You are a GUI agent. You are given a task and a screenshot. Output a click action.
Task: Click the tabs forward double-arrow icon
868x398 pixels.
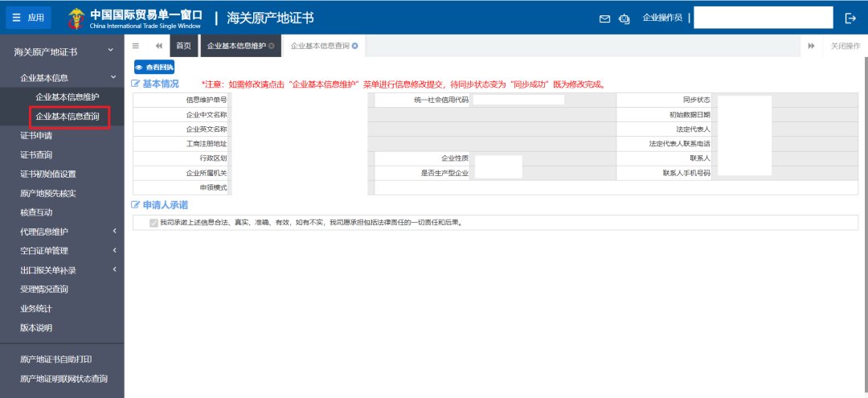[x=812, y=46]
